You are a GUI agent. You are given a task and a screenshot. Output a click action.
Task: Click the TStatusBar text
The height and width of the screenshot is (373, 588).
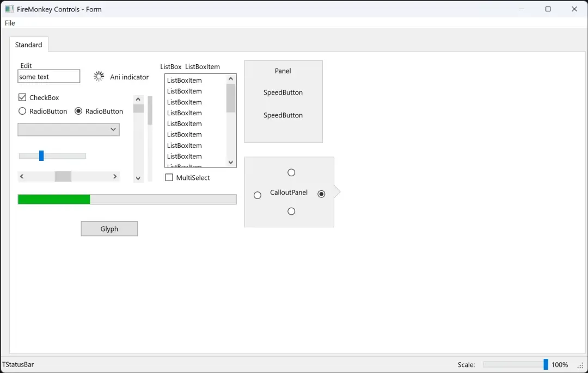click(18, 364)
